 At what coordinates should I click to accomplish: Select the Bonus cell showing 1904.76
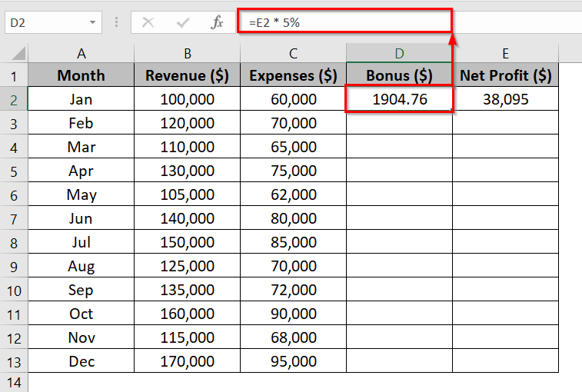[x=399, y=99]
